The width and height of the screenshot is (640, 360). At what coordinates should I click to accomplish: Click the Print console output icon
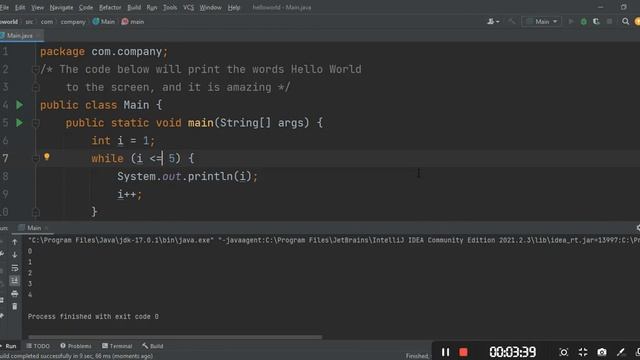[x=15, y=293]
